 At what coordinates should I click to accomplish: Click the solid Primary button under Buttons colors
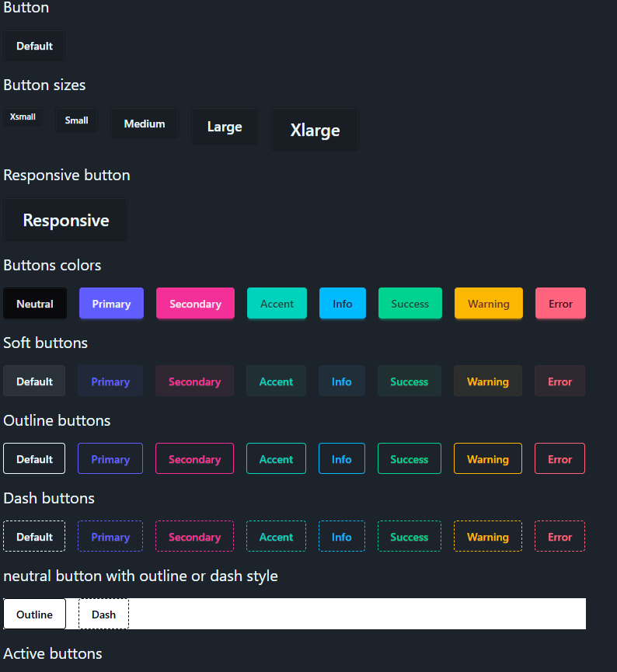click(x=111, y=304)
